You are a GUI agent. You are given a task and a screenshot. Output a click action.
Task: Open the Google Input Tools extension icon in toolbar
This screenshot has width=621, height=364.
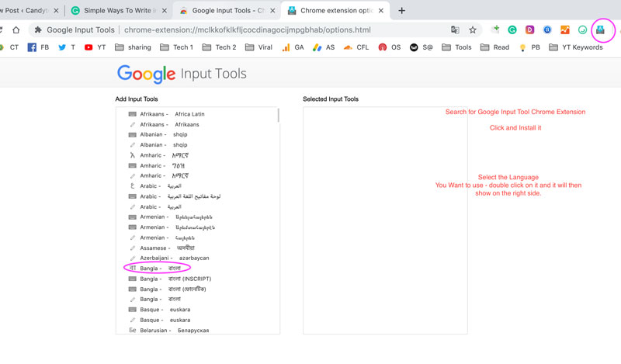click(x=600, y=29)
